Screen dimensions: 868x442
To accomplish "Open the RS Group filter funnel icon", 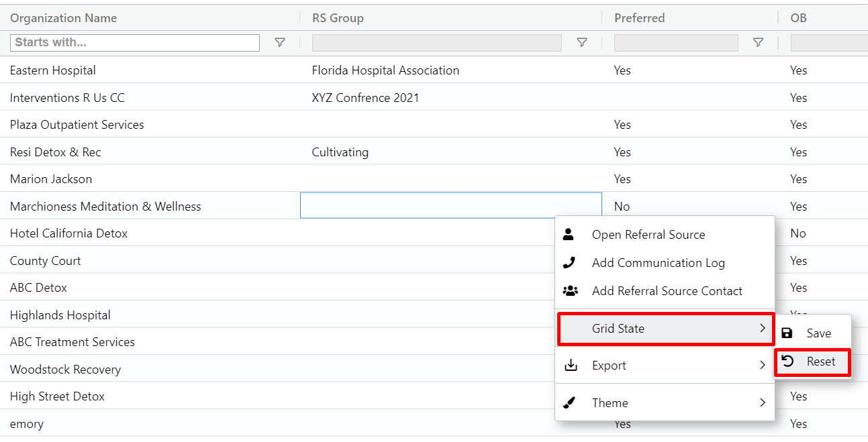I will pos(582,43).
